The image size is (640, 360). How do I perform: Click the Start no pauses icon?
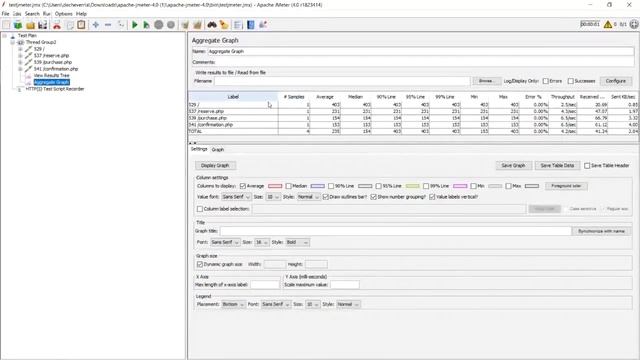click(147, 25)
